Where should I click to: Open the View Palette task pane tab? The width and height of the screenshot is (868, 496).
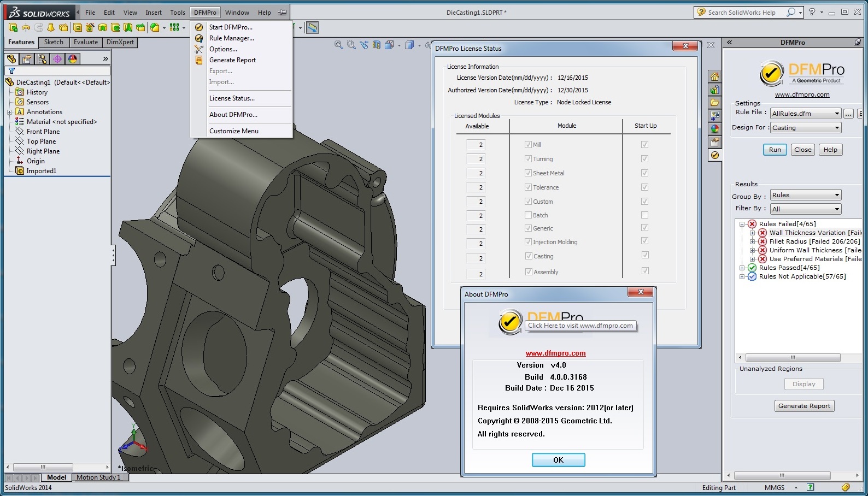(714, 116)
